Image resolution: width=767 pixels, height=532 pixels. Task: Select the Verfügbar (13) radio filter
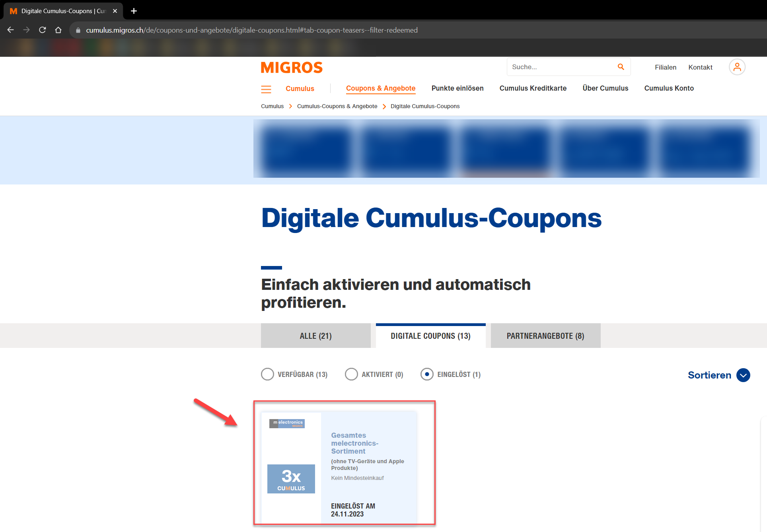[x=267, y=374]
